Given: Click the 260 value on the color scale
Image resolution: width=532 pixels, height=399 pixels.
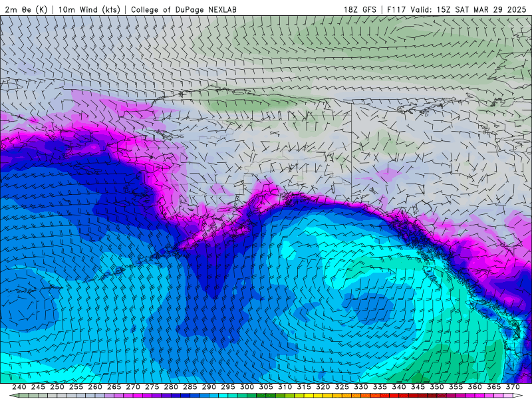Looking at the screenshot, I should [x=95, y=387].
